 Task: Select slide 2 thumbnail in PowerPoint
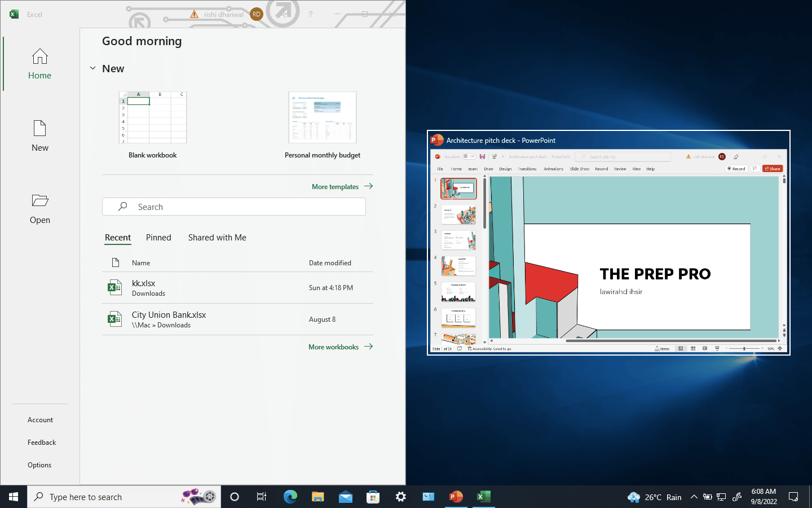point(458,214)
